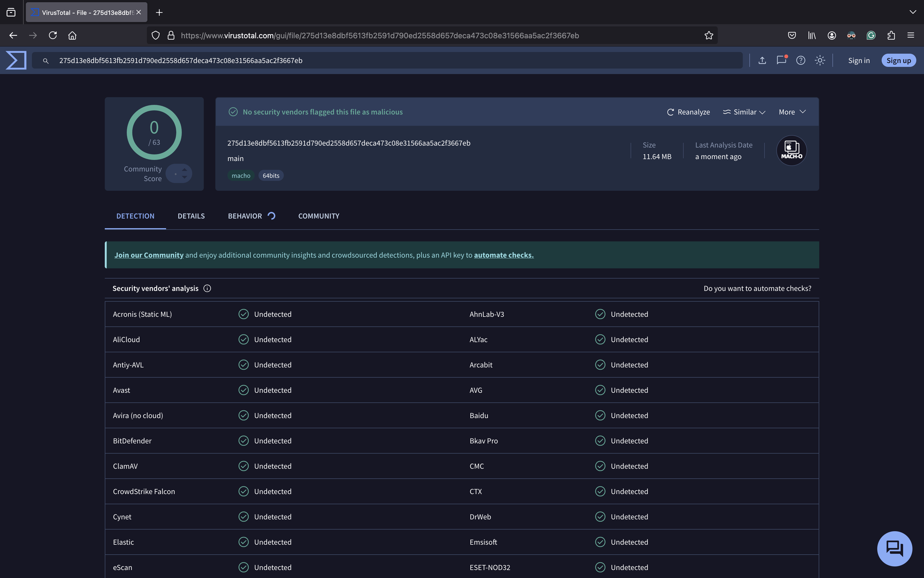This screenshot has height=578, width=924.
Task: Open the help question mark icon
Action: pos(801,60)
